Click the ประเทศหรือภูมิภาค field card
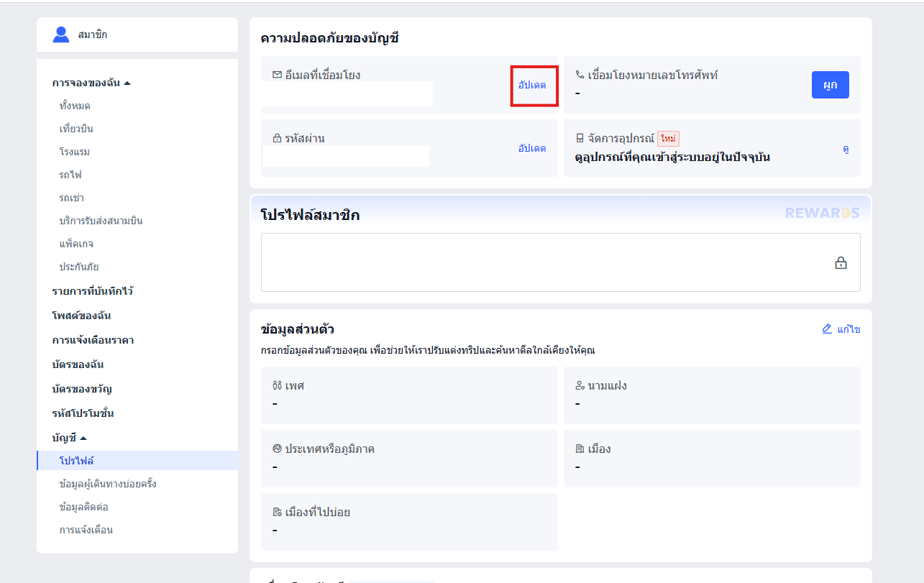 pos(409,457)
